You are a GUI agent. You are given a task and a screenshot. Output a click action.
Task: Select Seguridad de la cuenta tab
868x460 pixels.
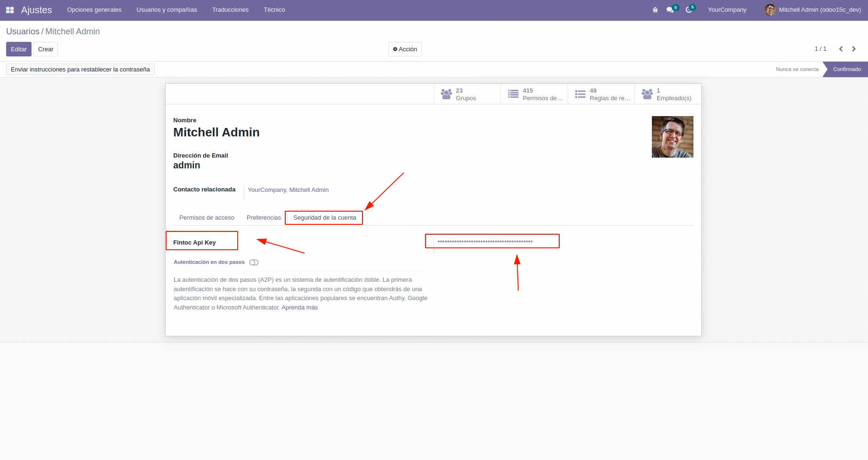325,218
